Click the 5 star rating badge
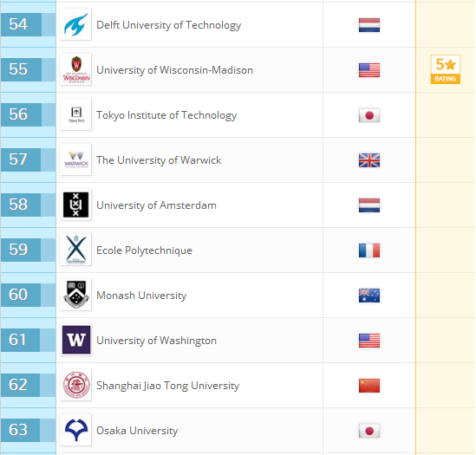 coord(446,69)
